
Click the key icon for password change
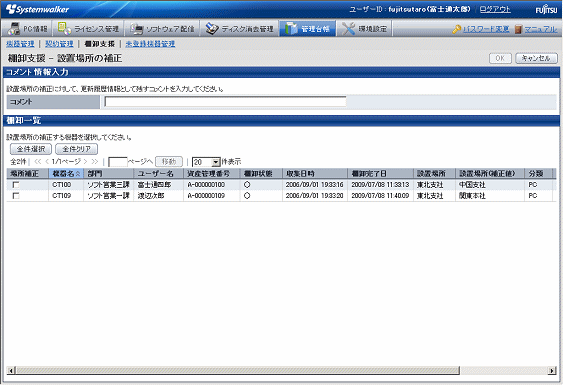[x=456, y=29]
